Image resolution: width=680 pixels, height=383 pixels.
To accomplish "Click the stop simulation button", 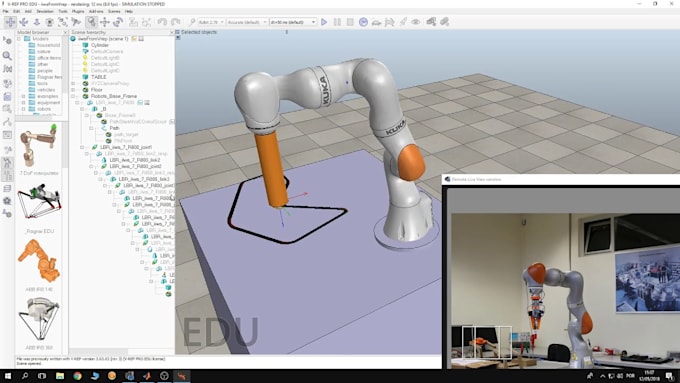I will coord(350,22).
